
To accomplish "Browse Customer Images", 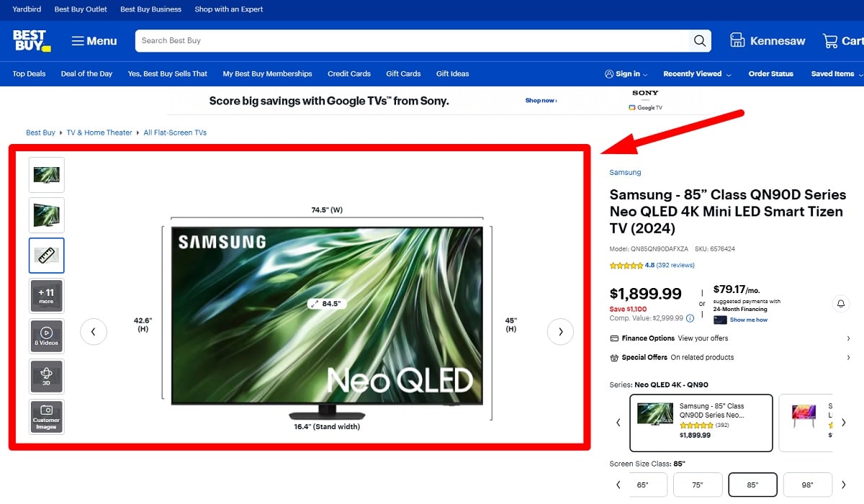I will pos(46,416).
